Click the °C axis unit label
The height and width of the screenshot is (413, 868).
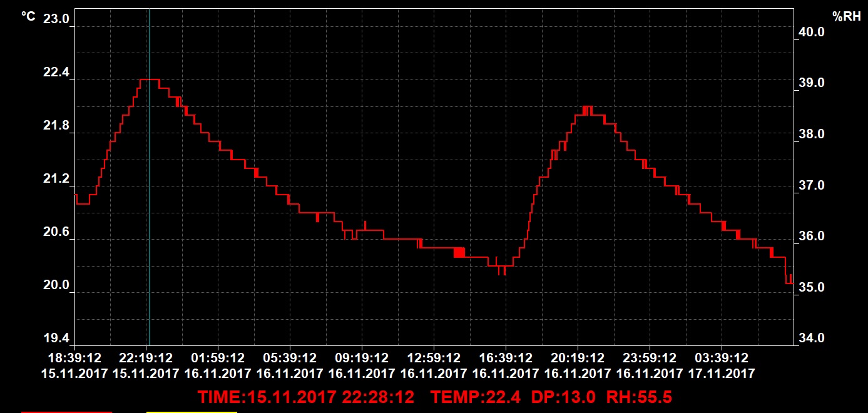tap(28, 16)
